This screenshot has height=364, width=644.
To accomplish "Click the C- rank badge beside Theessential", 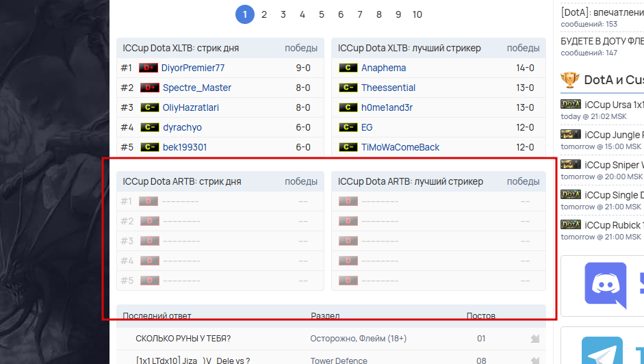I will 348,88.
